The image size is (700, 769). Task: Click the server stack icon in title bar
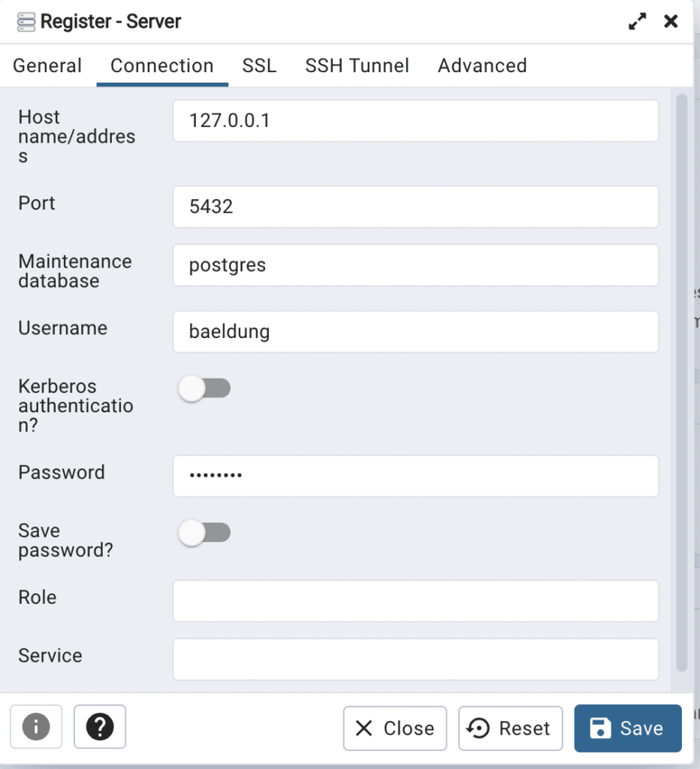(x=26, y=21)
